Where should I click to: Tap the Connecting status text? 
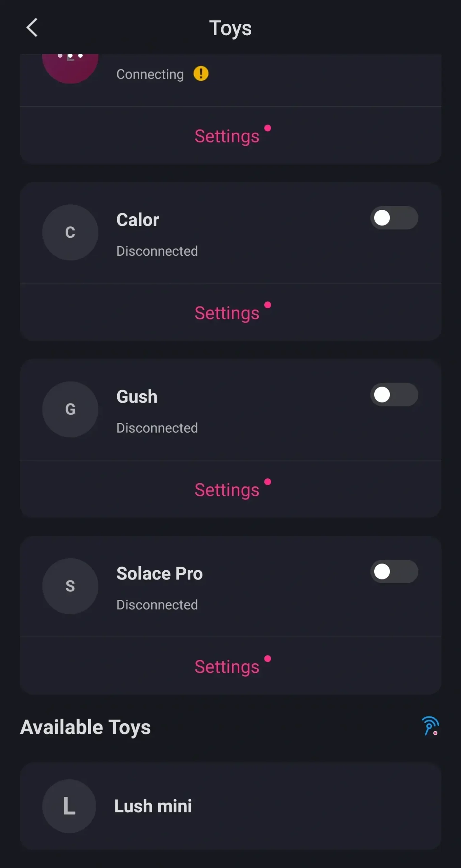click(150, 74)
